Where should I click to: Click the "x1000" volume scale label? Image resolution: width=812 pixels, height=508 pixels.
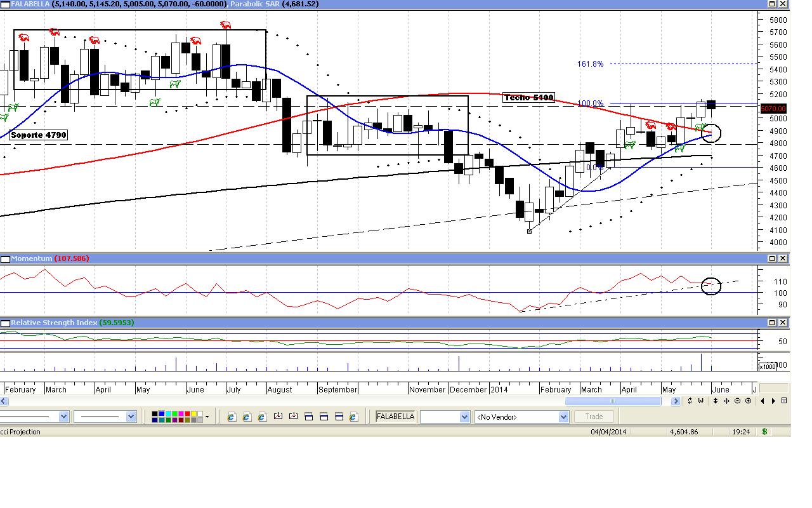(768, 366)
